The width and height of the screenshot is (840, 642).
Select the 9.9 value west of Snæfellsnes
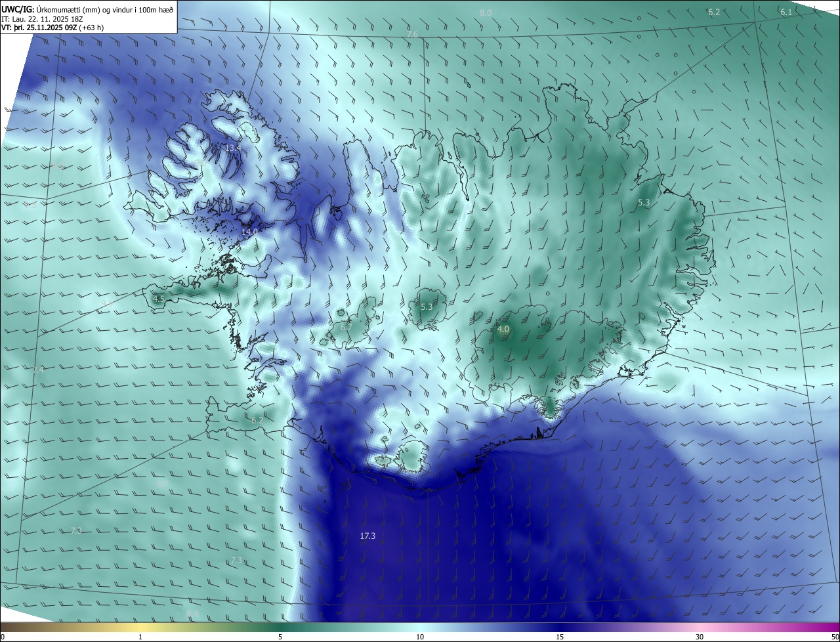(107, 303)
